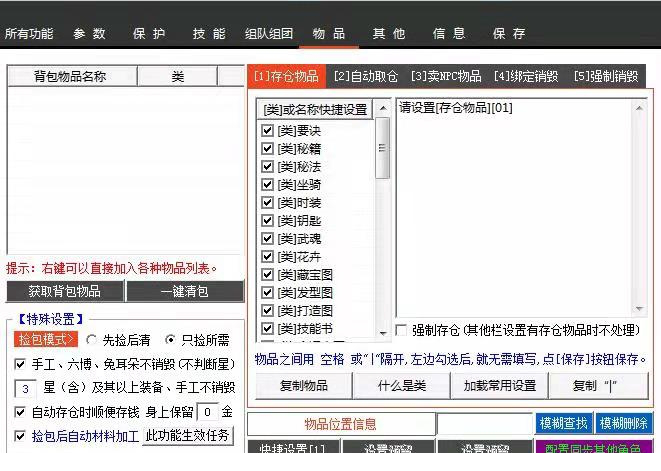The image size is (661, 471).
Task: Click the 复制物品 button
Action: 304,385
